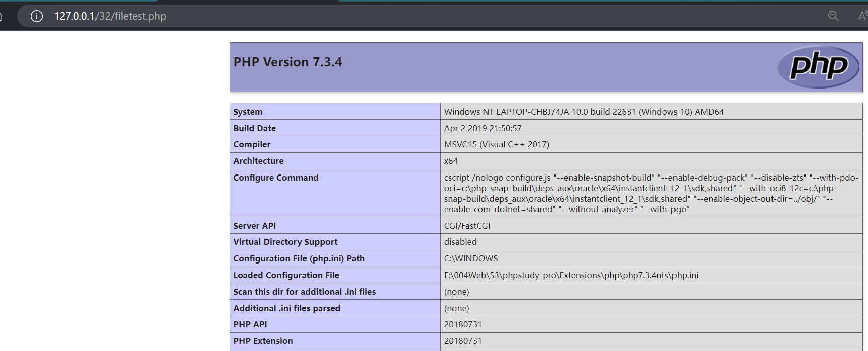This screenshot has height=351, width=868.
Task: Click the 20180731 value in PHP Extension row
Action: [463, 341]
